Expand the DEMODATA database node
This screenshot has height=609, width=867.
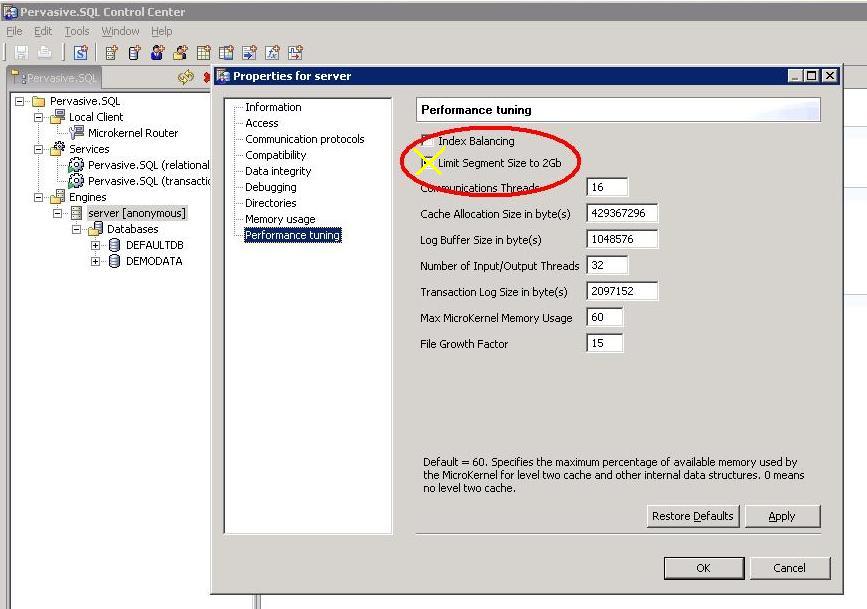pos(96,262)
